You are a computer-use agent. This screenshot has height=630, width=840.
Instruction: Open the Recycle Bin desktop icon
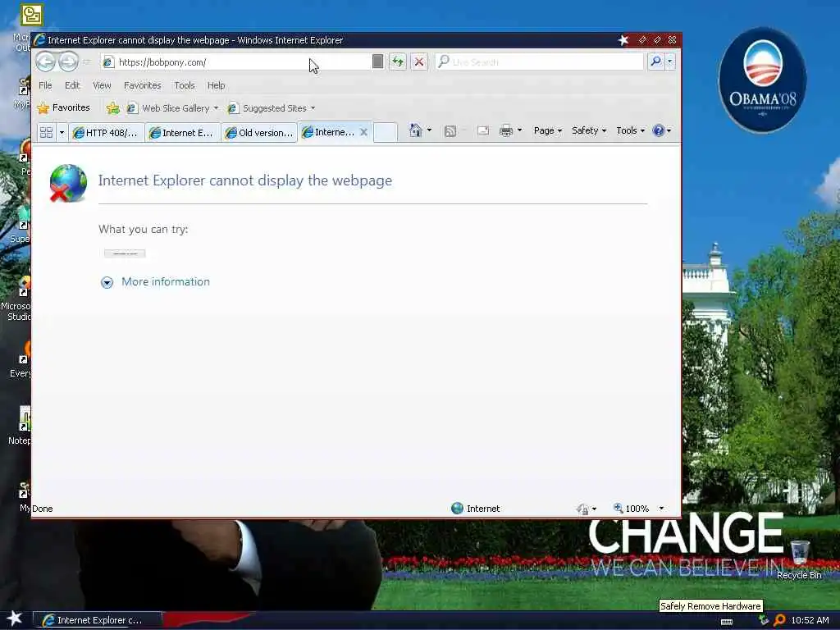pyautogui.click(x=799, y=559)
